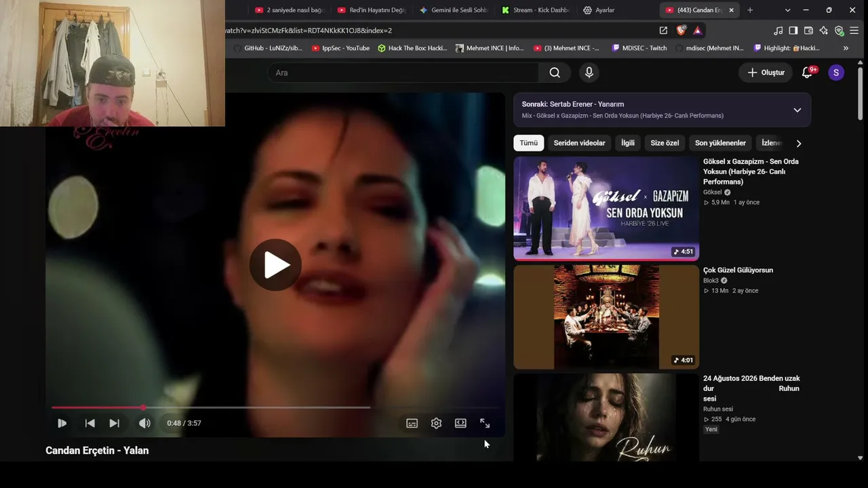Show more filter chips with arrow
Viewport: 868px width, 488px height.
click(798, 143)
